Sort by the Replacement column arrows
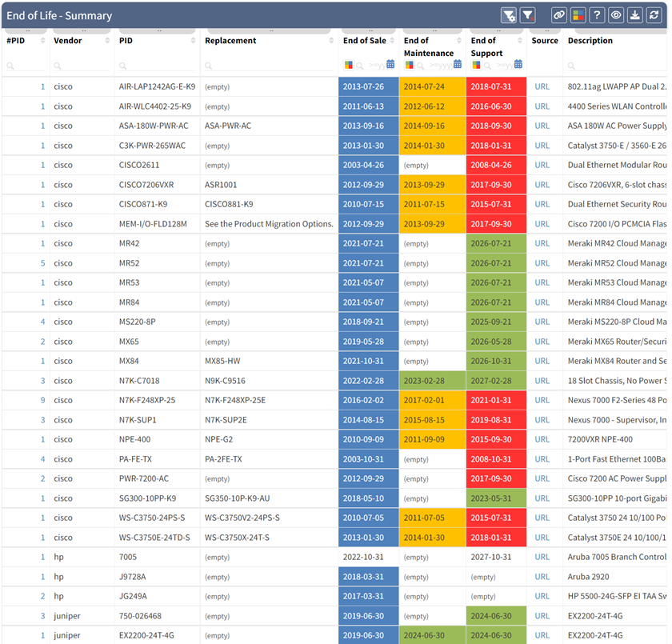Viewport: 672px width, 644px height. (331, 40)
